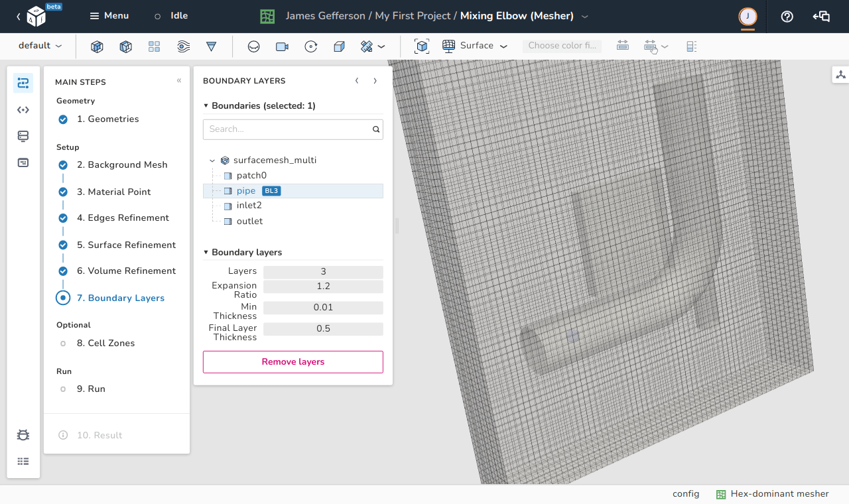Click the fit-to-view framed cube icon

point(422,46)
